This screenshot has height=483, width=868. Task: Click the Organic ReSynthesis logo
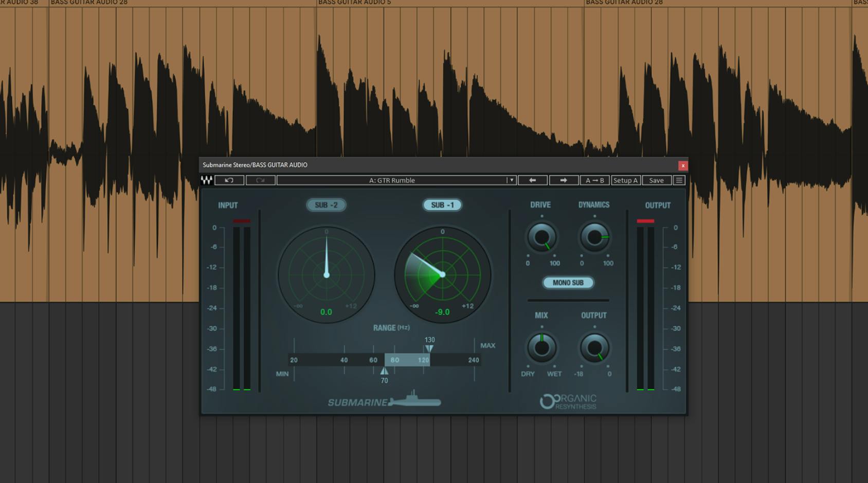[x=568, y=401]
